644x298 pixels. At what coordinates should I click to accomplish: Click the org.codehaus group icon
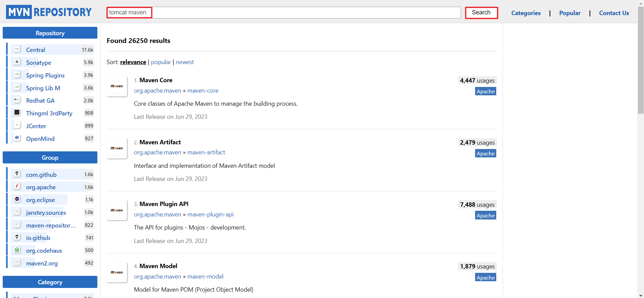coord(17,250)
